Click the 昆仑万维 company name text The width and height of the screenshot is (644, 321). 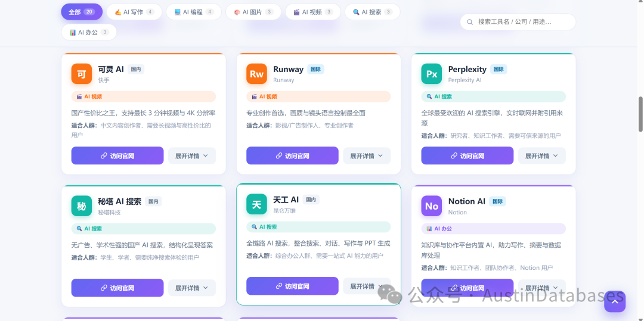click(284, 211)
